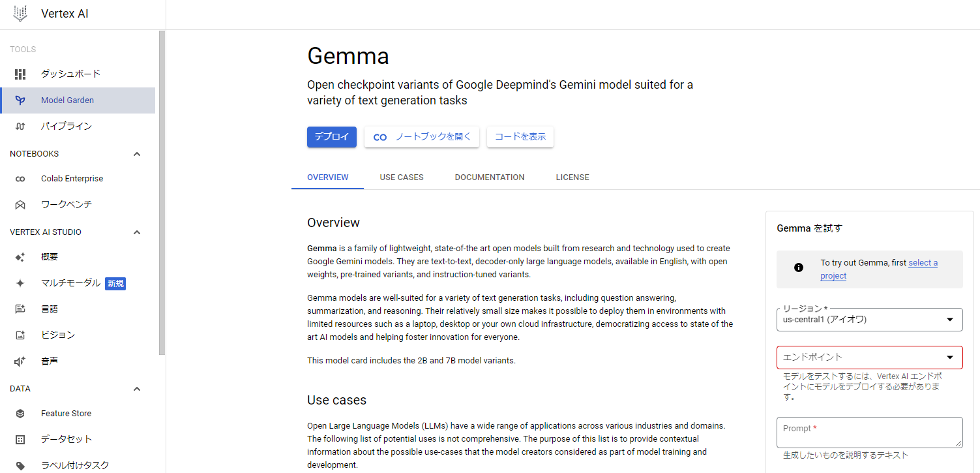Select the Model Garden sprout icon
This screenshot has height=473, width=980.
(x=20, y=100)
